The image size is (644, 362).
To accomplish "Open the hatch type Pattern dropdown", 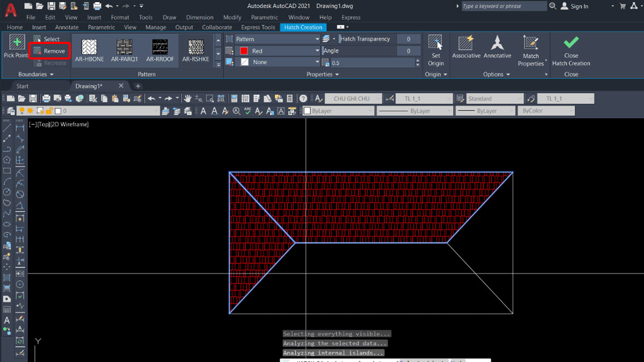I will (277, 39).
